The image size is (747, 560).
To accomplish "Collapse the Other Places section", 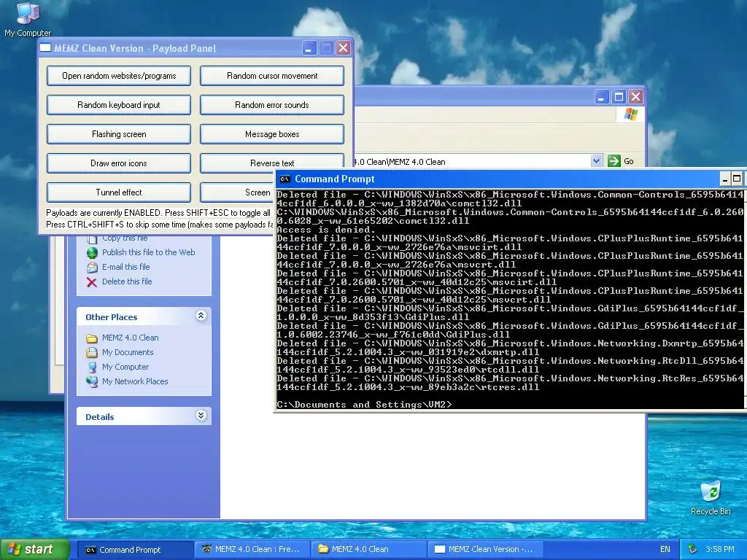I will (x=201, y=316).
